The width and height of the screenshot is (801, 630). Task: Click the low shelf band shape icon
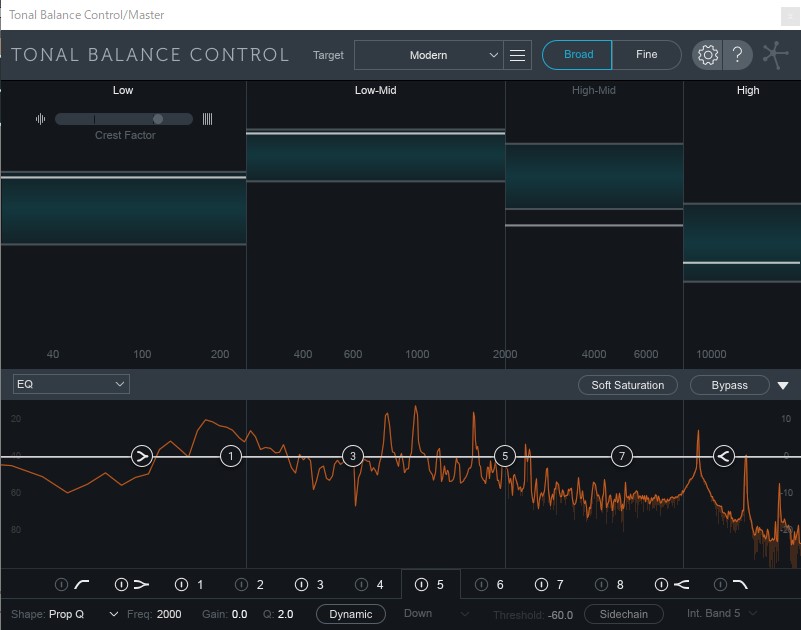[x=142, y=584]
